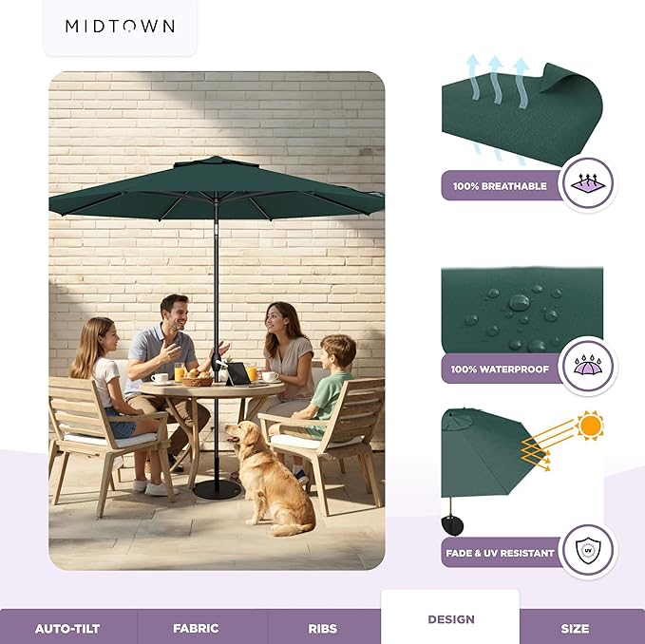Click the breathable fabric airflow icon
This screenshot has width=645, height=644.
(588, 183)
